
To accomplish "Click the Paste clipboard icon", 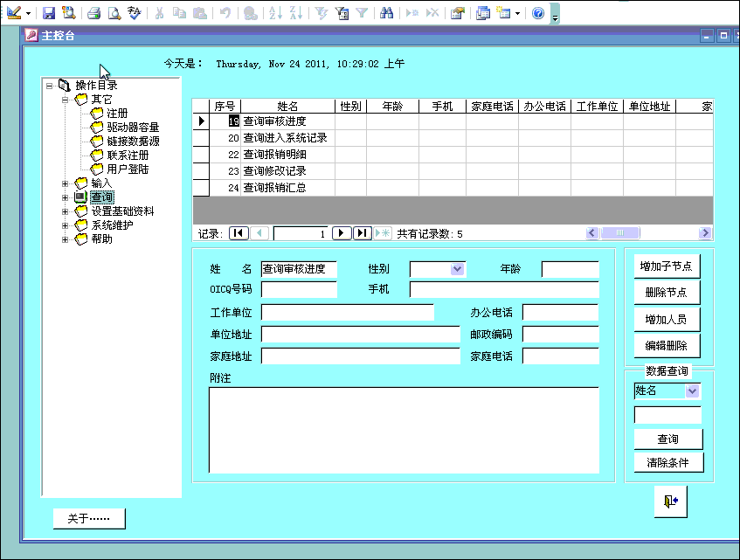I will click(199, 13).
